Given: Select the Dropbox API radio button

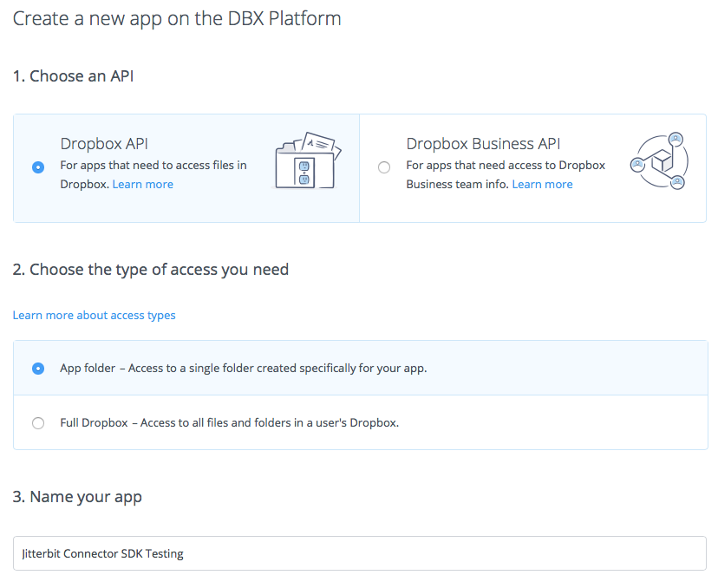Looking at the screenshot, I should click(x=38, y=167).
